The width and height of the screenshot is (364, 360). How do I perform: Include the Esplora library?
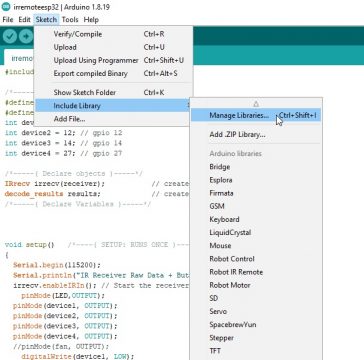[256, 180]
